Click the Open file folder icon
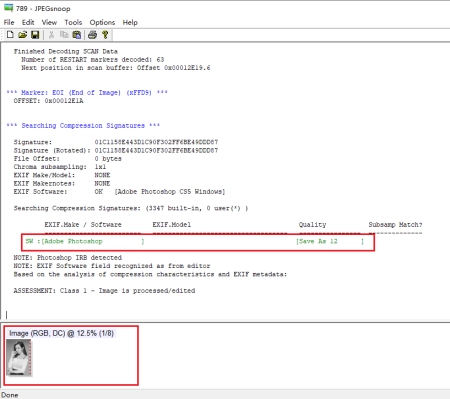Viewport: 450px width, 399px height. (x=23, y=35)
